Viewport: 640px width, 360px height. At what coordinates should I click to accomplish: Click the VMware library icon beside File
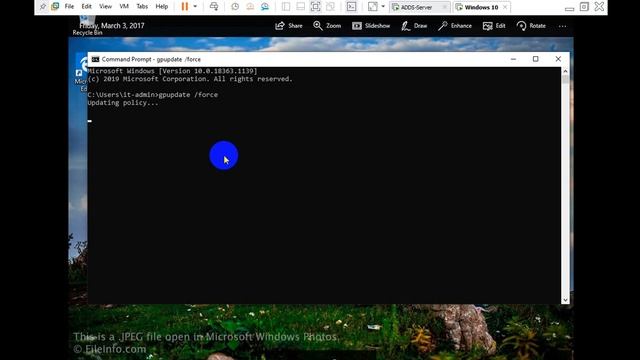55,7
